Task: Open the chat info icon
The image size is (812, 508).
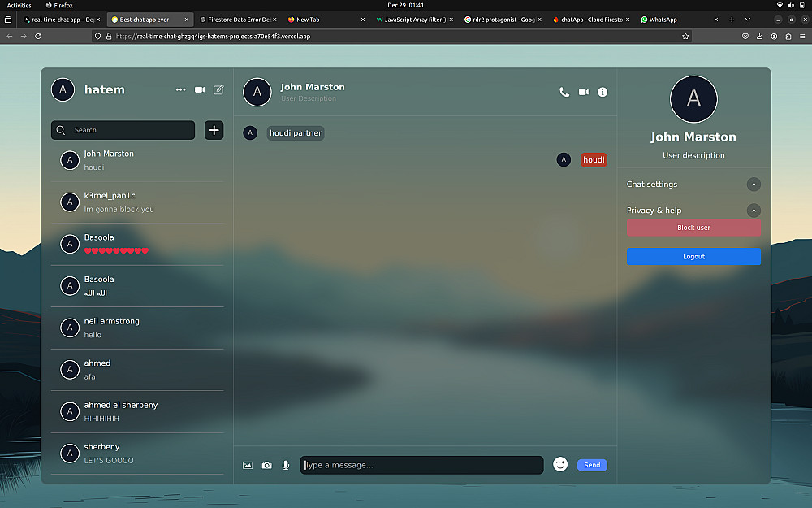Action: pos(603,93)
